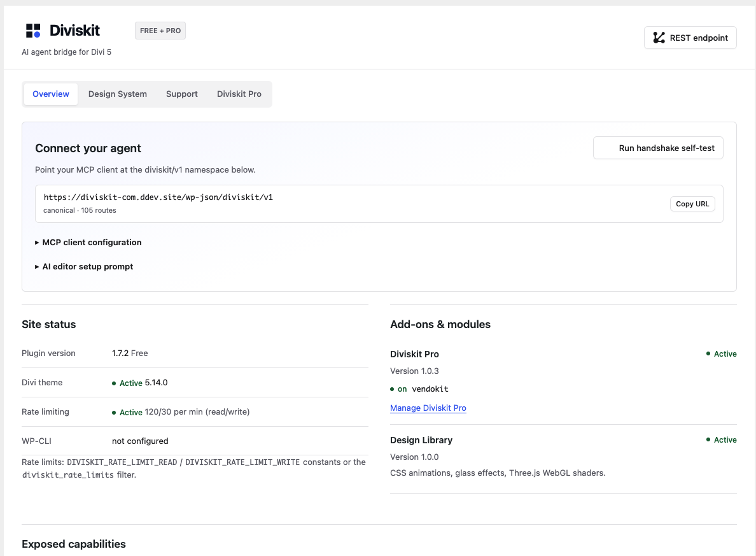Screen dimensions: 756x556
Task: Click the 'Site status' heading
Action: click(x=49, y=324)
